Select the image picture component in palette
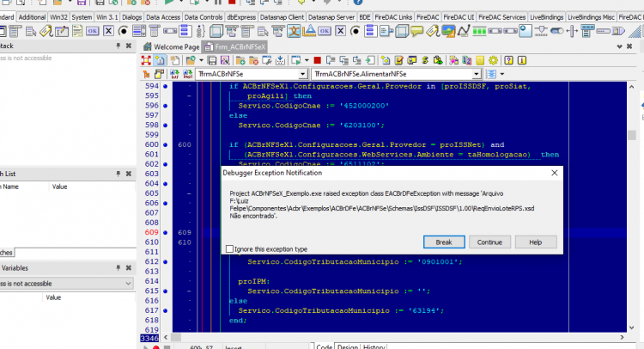 coord(448,31)
